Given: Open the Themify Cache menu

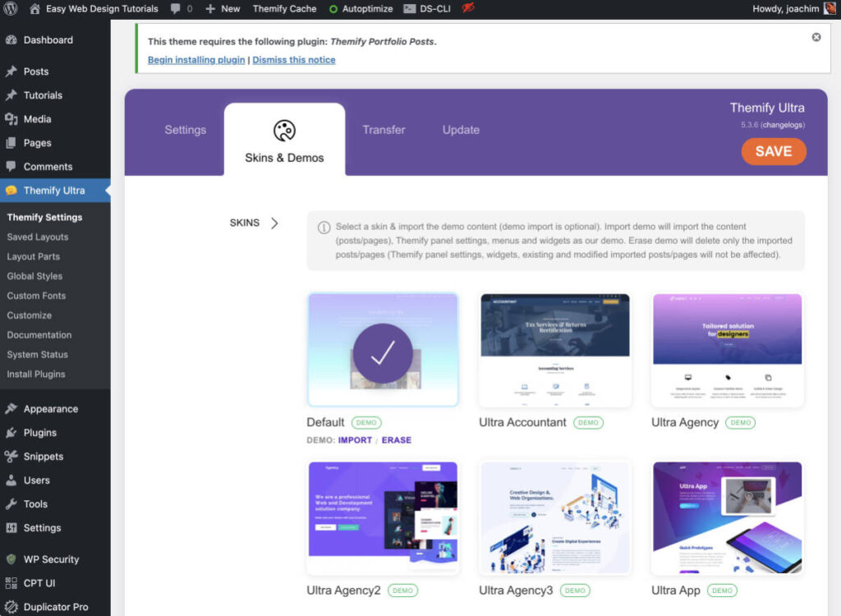Looking at the screenshot, I should pos(283,9).
